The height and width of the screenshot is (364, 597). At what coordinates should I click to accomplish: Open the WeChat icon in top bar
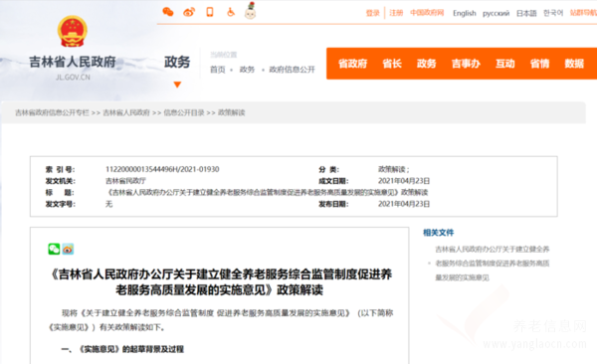tap(168, 12)
